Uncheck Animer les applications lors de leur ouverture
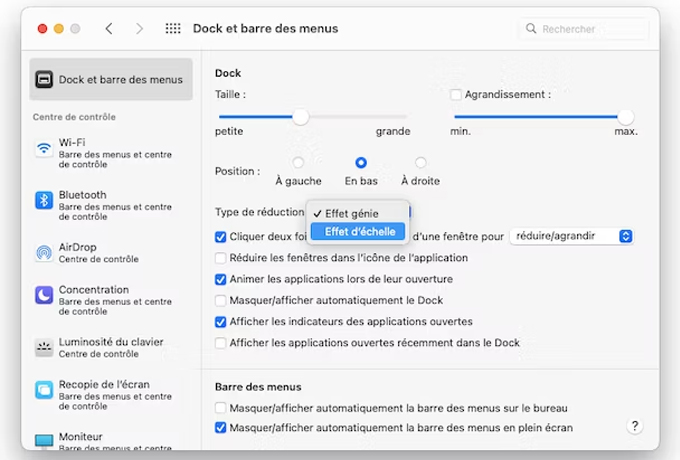680x460 pixels. coord(221,280)
